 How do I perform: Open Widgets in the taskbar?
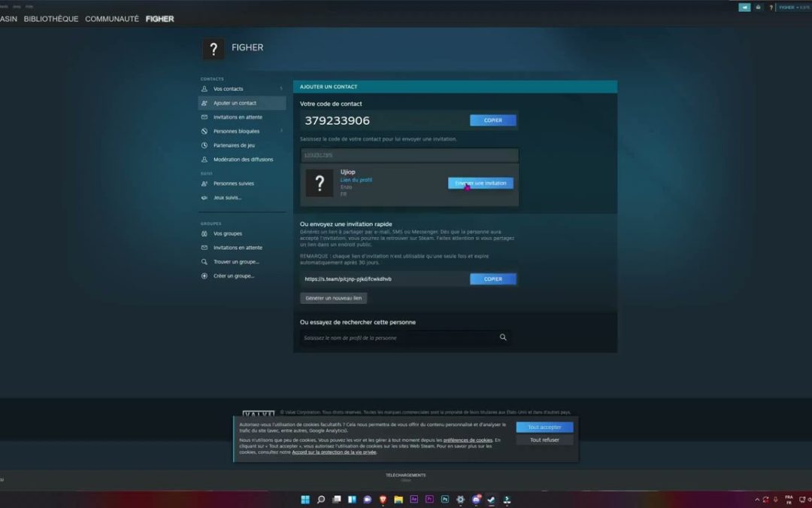click(352, 499)
